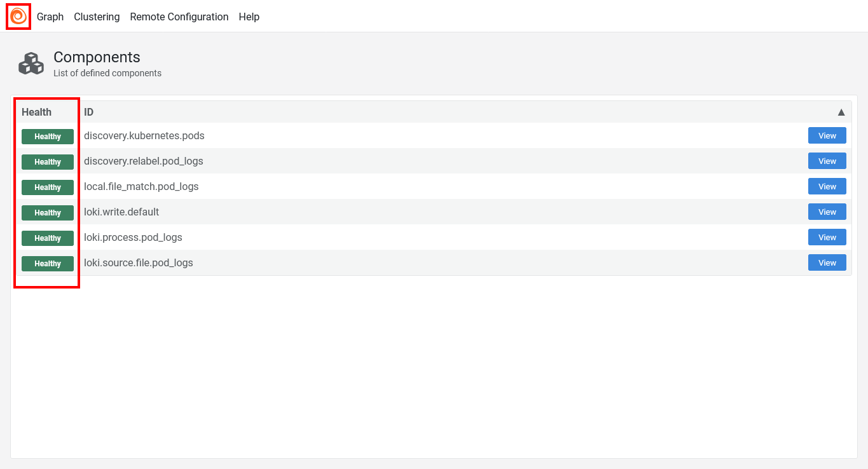Click Healthy badge for discovery.kubernetes.pods

[x=48, y=137]
